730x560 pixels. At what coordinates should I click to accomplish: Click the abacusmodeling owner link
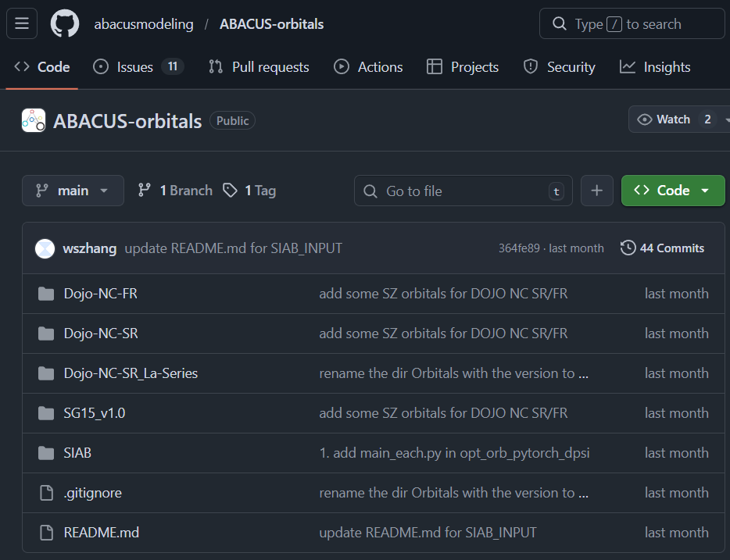[x=144, y=24]
